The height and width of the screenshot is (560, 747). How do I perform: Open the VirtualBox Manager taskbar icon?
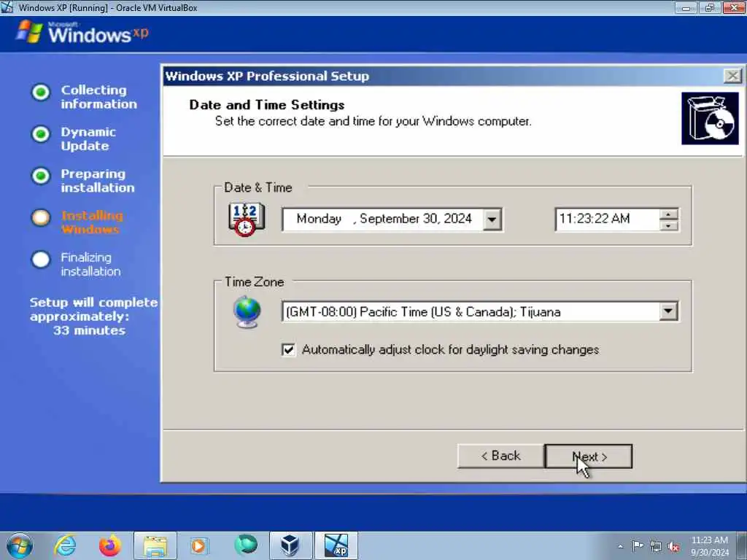click(x=290, y=545)
